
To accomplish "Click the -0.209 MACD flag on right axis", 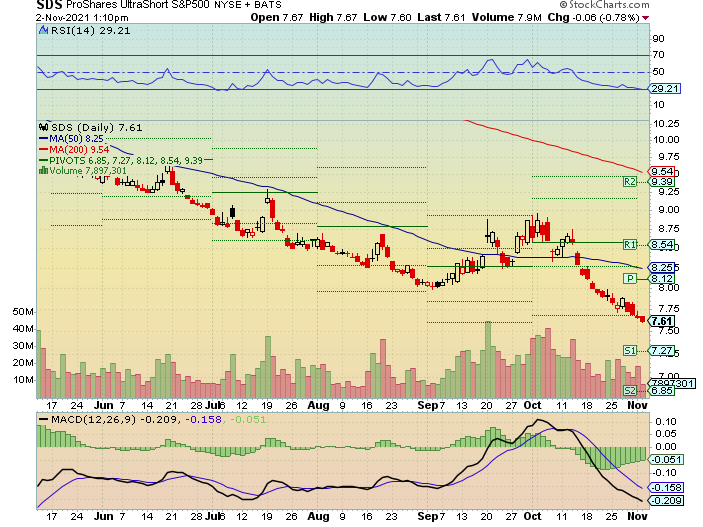I will coord(667,501).
